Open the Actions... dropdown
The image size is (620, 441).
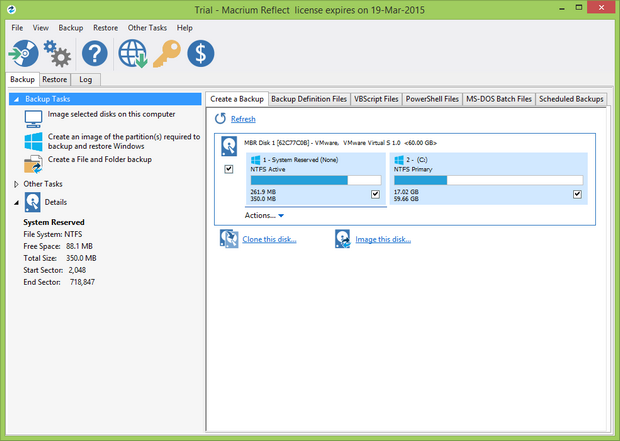click(x=264, y=216)
